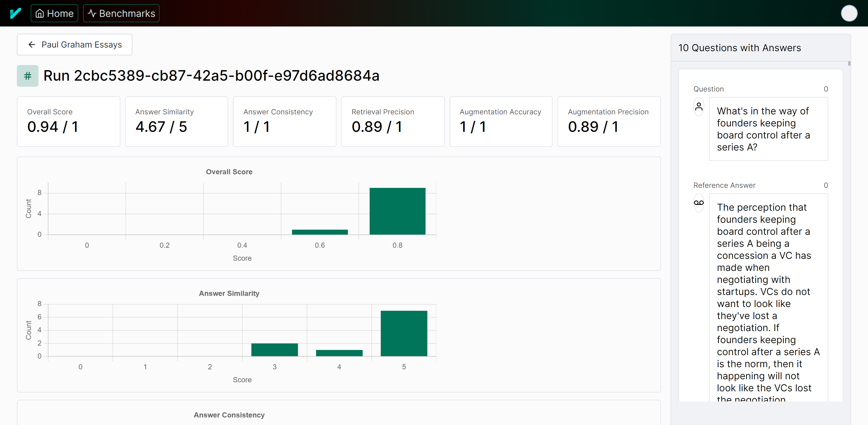Screen dimensions: 868x425
Task: Click the Augmentation Precision metric card
Action: (609, 122)
